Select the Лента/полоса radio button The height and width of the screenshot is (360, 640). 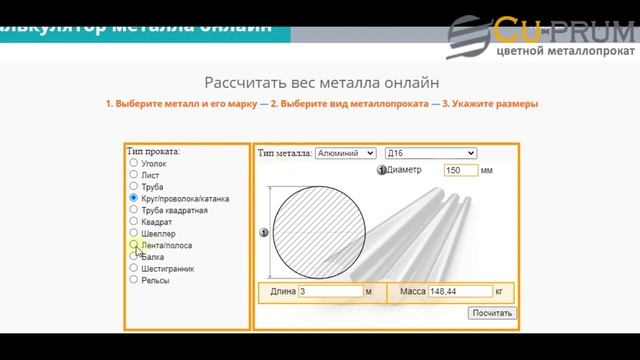[133, 244]
